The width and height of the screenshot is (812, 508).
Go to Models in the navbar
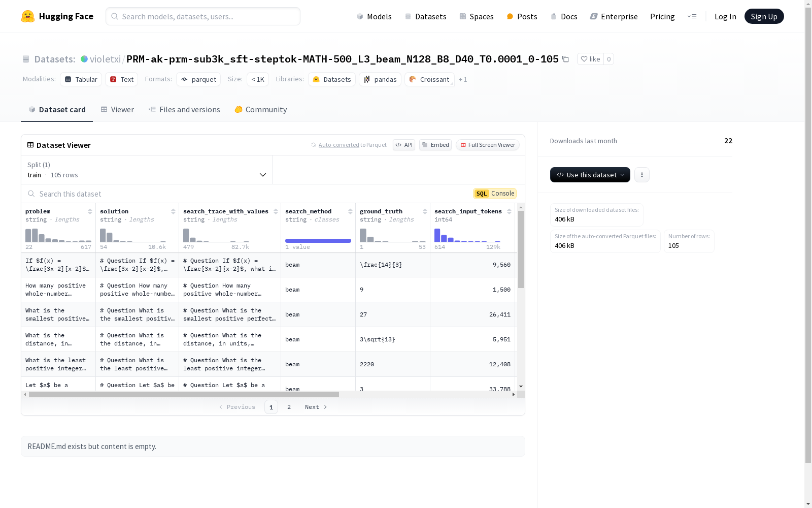pyautogui.click(x=374, y=16)
